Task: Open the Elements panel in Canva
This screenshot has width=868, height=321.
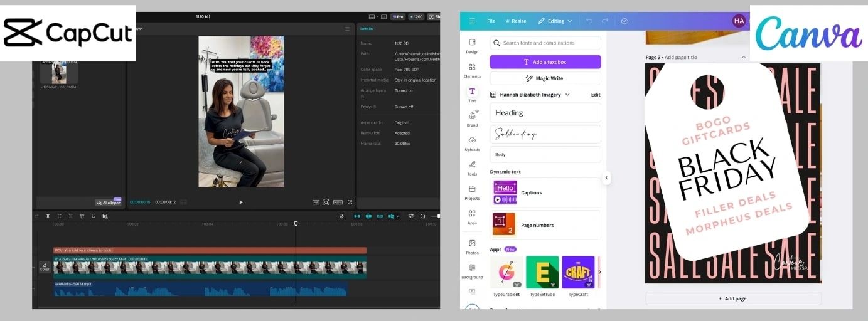Action: pos(472,69)
